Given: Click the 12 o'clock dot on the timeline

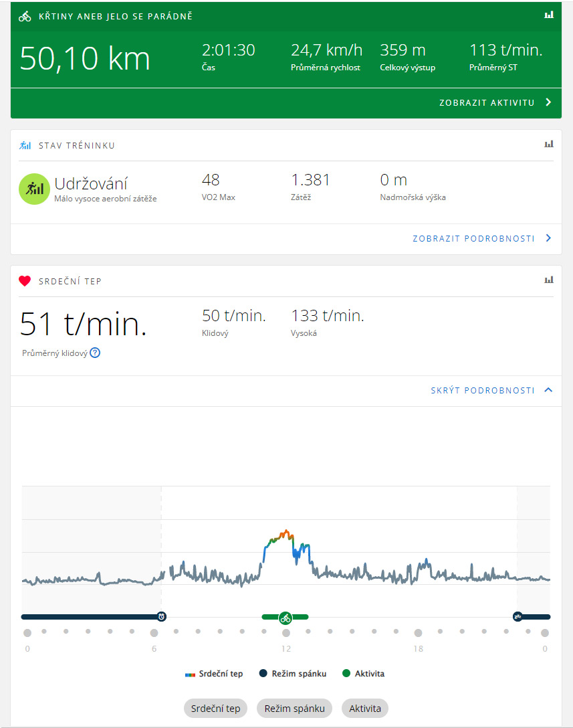Looking at the screenshot, I should 286,633.
